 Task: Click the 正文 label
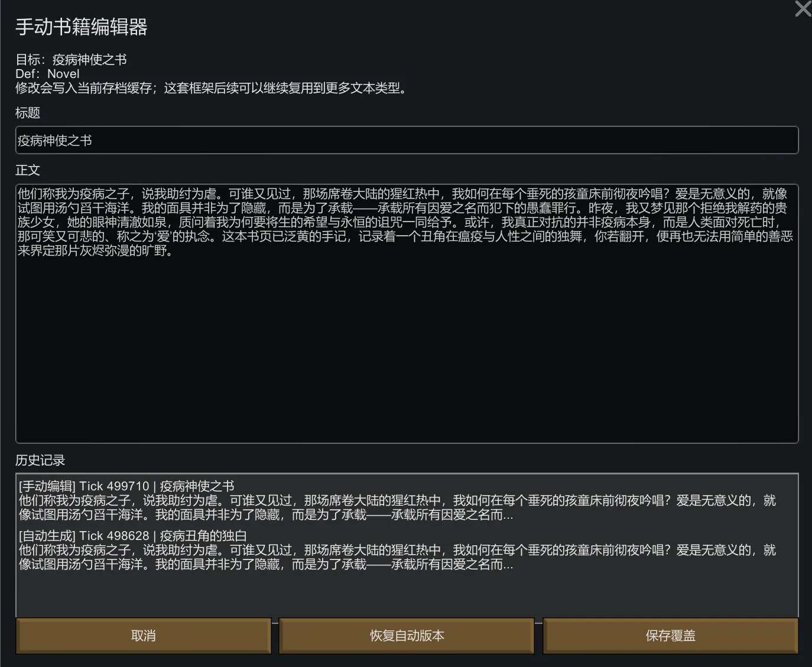pyautogui.click(x=28, y=170)
